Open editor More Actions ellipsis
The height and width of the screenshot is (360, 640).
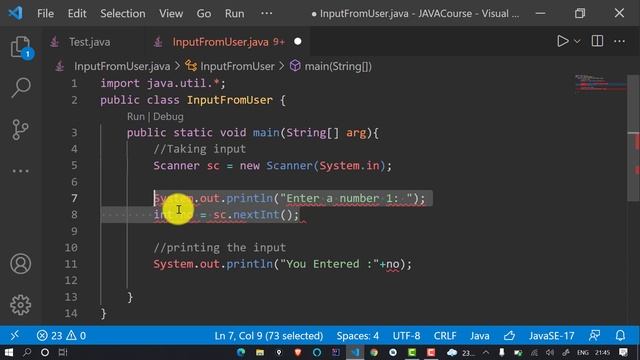[619, 41]
